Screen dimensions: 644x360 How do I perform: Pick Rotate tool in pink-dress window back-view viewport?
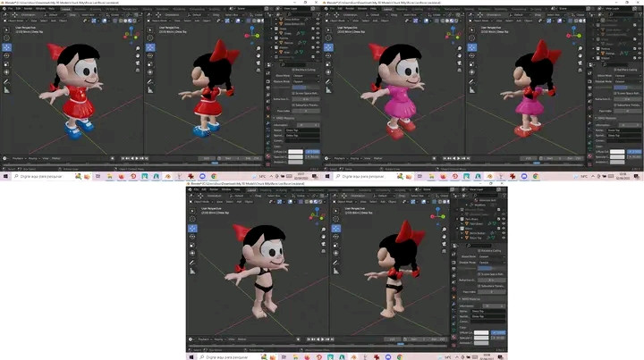coord(472,55)
